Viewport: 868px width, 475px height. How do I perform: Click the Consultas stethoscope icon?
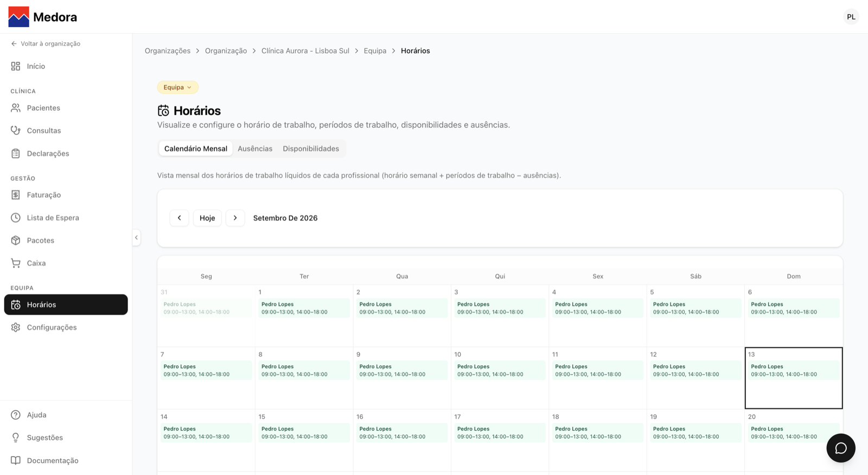(x=16, y=131)
